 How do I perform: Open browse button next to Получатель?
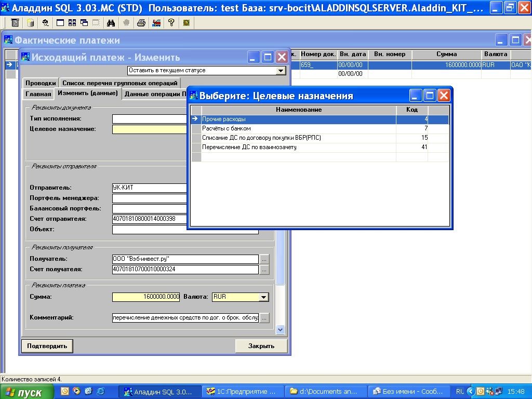click(x=264, y=259)
